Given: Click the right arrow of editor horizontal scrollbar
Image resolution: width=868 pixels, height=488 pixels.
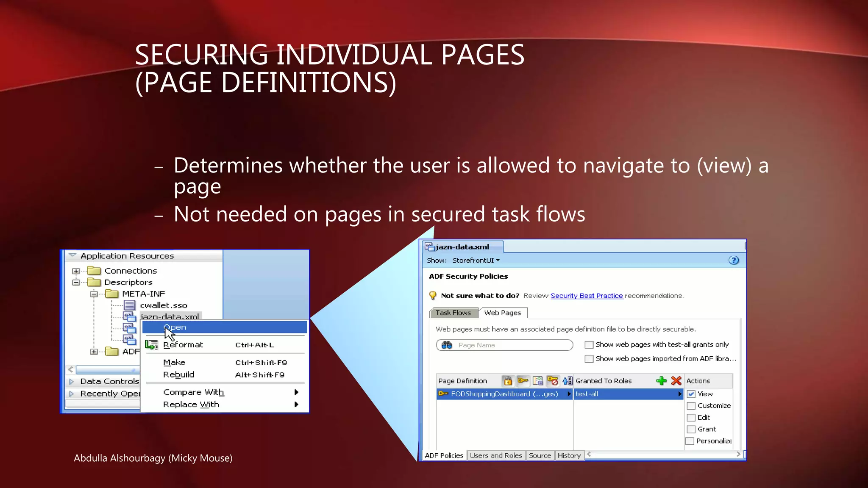Looking at the screenshot, I should pyautogui.click(x=738, y=454).
